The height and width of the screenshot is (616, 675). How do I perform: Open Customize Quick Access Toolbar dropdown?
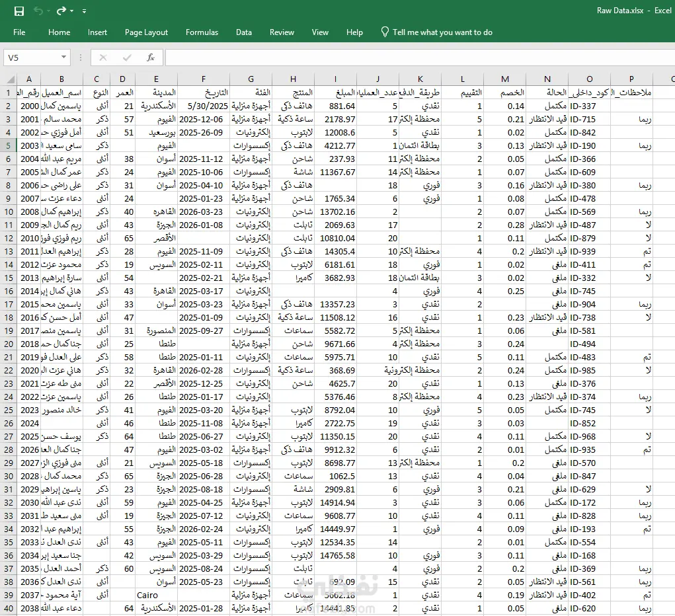point(85,11)
